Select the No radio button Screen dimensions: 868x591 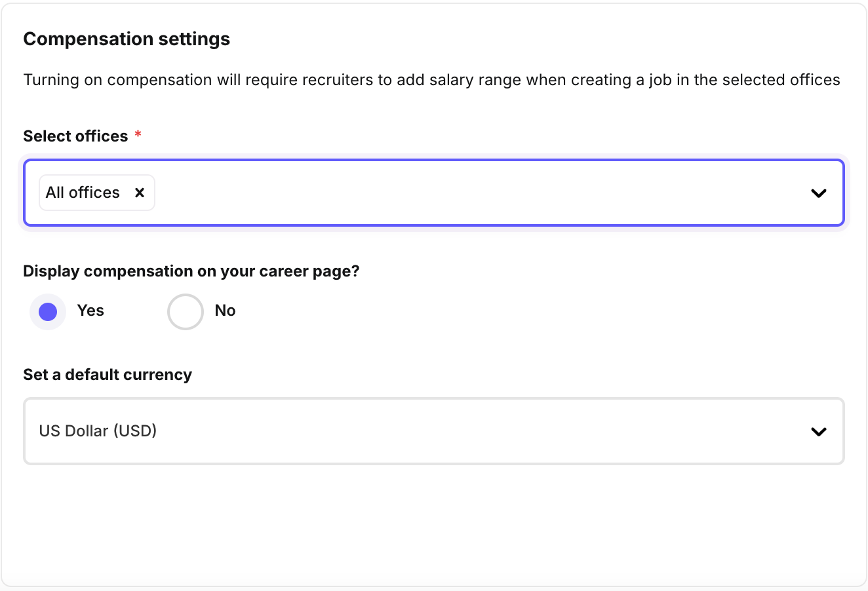coord(186,312)
